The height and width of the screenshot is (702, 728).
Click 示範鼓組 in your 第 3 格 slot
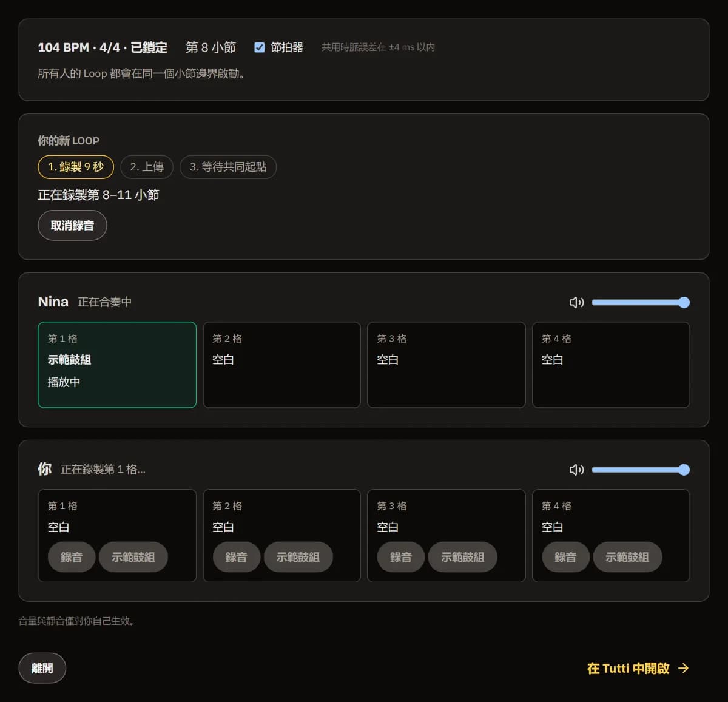463,557
